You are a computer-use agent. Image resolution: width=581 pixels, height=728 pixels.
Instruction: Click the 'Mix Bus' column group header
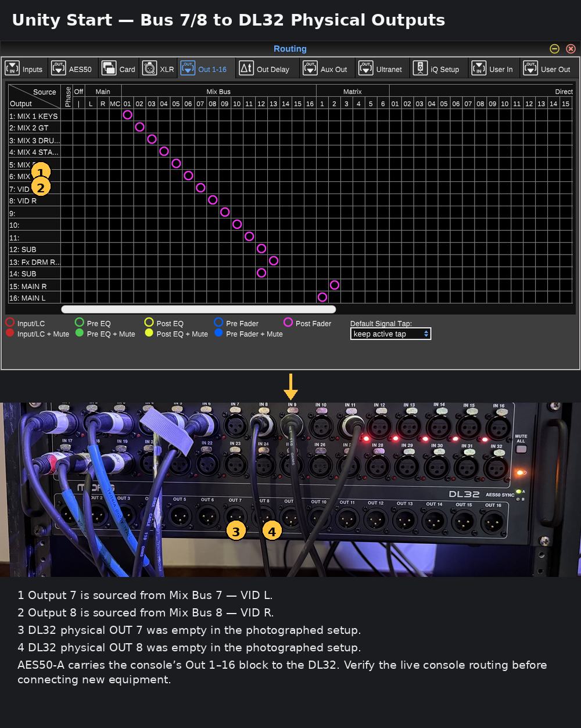[x=218, y=91]
